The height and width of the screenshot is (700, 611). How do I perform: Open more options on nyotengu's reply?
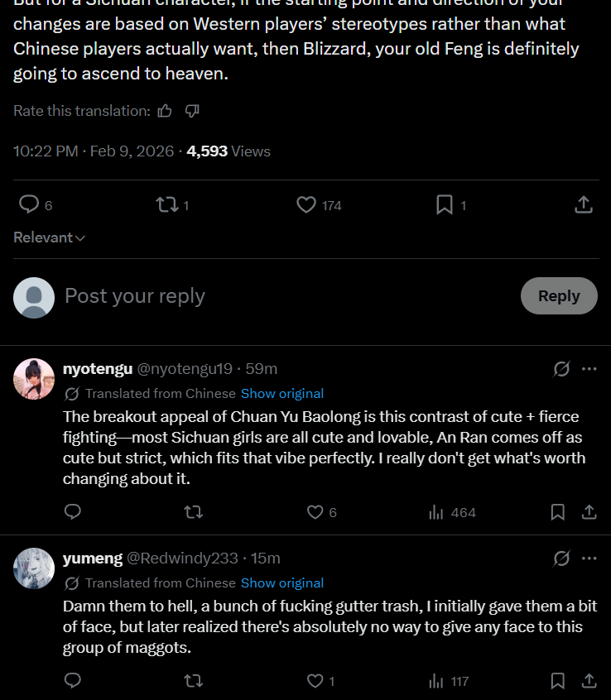[589, 369]
